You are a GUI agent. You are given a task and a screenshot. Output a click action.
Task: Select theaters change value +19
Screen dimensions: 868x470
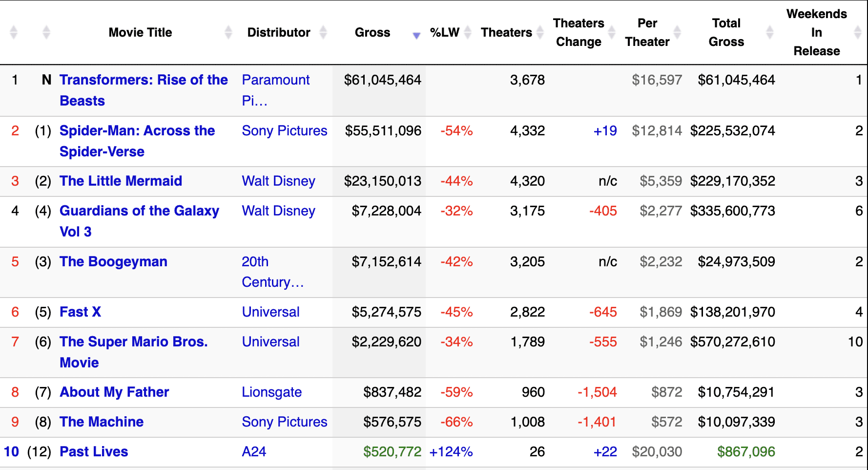[x=605, y=131]
